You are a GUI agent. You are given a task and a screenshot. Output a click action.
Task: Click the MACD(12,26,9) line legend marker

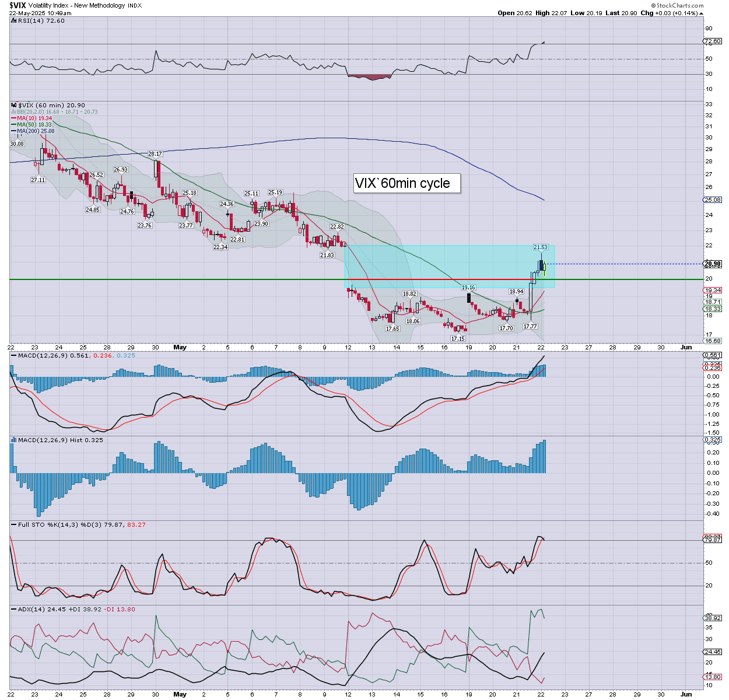click(13, 355)
